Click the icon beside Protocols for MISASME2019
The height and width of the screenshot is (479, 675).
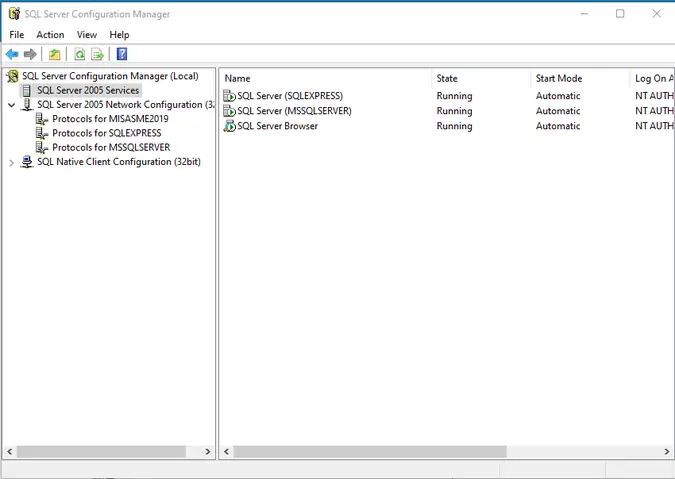(x=42, y=119)
